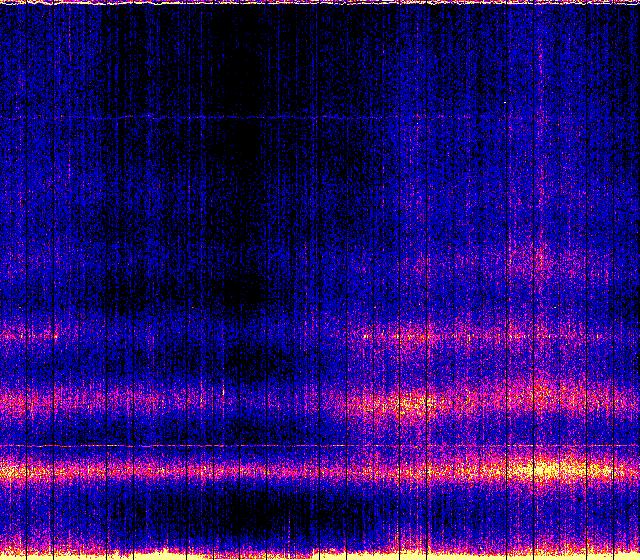Click the orange hotspot in the second-lowest band
The height and width of the screenshot is (560, 640).
[x=410, y=405]
